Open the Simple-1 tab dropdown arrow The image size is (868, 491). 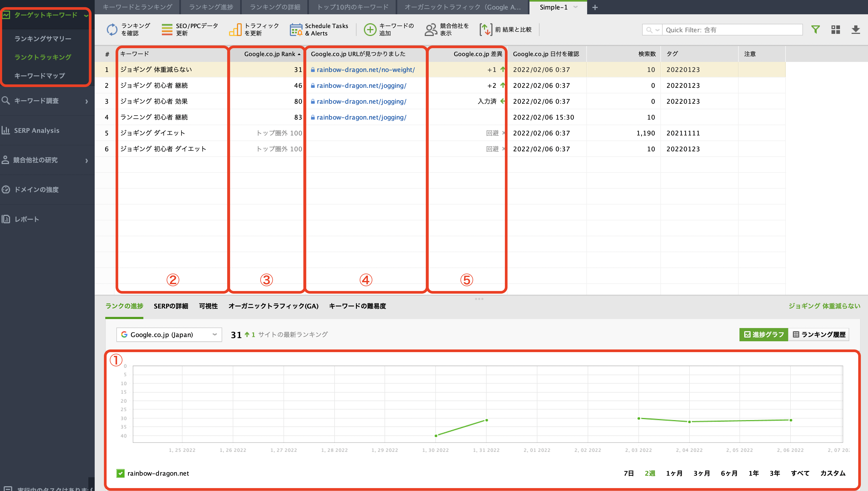click(x=576, y=7)
